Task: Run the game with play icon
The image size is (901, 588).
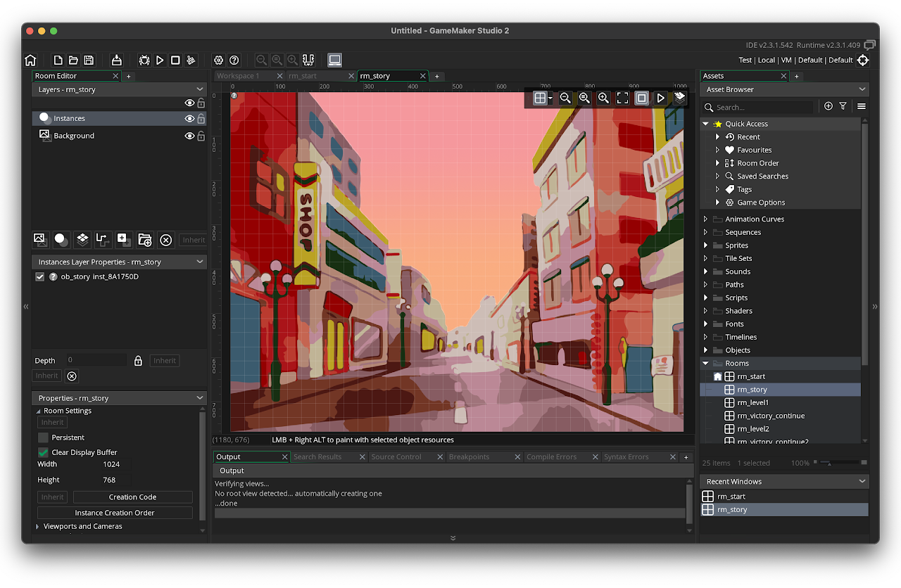Action: coord(160,60)
